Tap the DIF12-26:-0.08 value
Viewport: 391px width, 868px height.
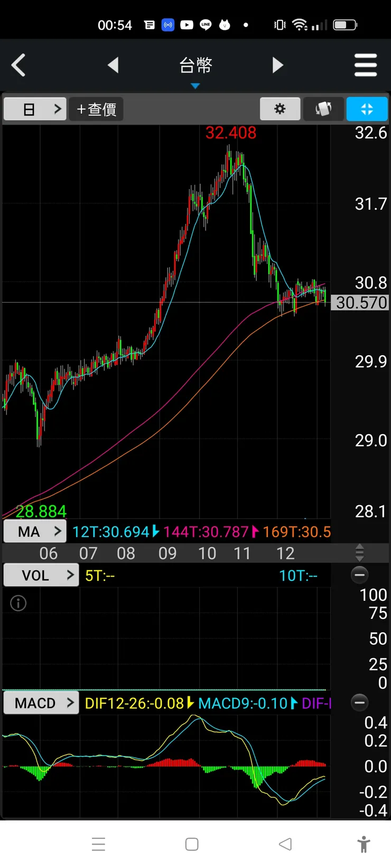click(x=134, y=703)
